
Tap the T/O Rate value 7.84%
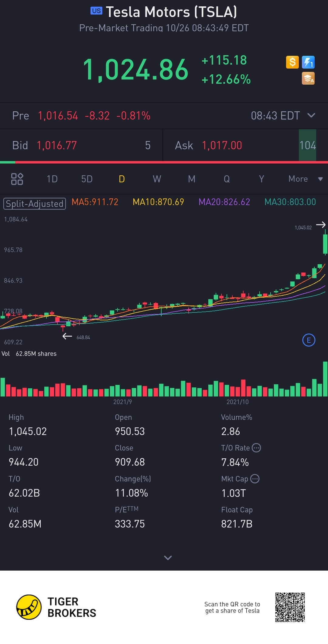pyautogui.click(x=235, y=462)
